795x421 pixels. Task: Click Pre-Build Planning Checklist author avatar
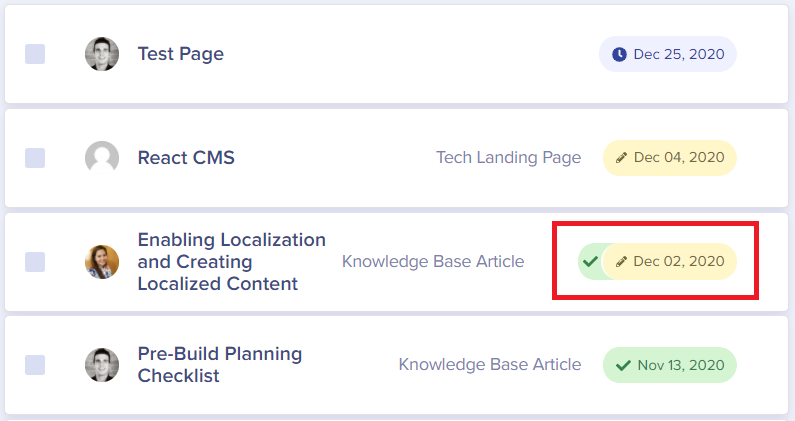tap(102, 365)
